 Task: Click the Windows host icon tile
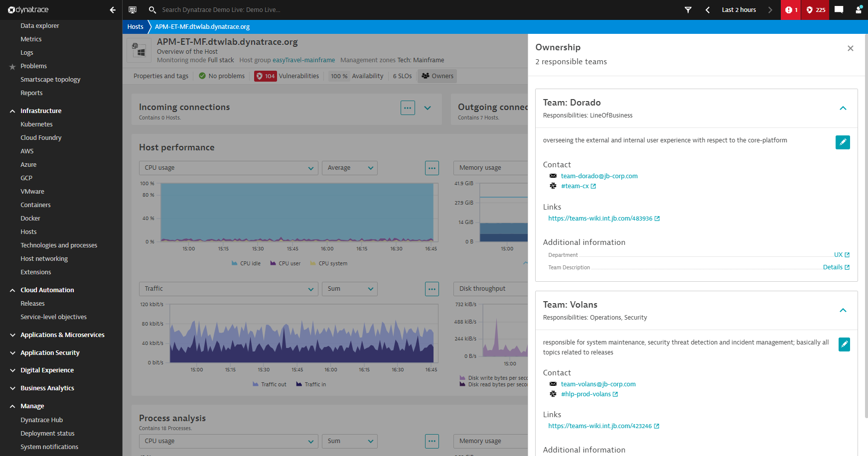coord(139,50)
